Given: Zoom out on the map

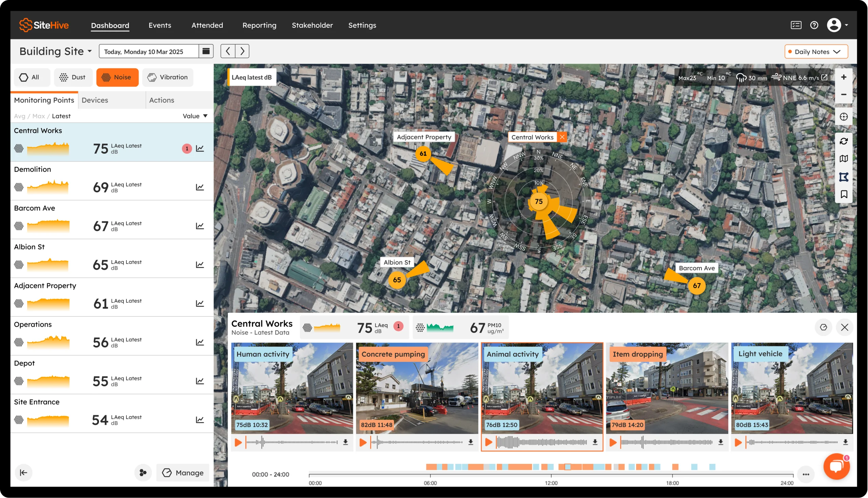Looking at the screenshot, I should 843,95.
